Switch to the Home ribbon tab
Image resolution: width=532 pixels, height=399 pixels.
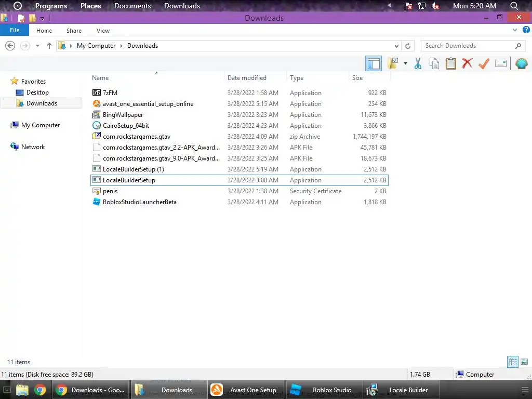[x=44, y=31]
